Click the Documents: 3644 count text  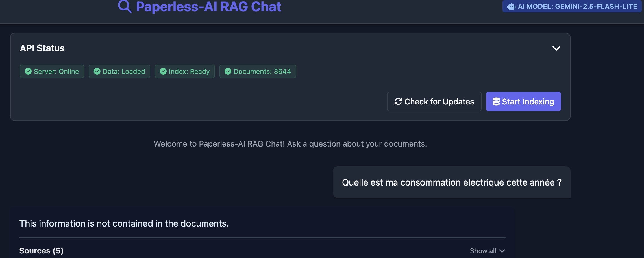(262, 72)
